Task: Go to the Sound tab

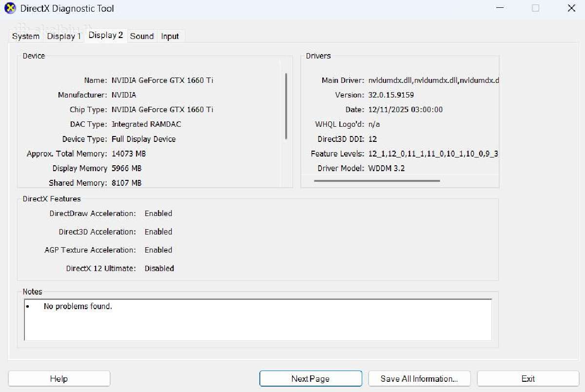Action: (142, 36)
